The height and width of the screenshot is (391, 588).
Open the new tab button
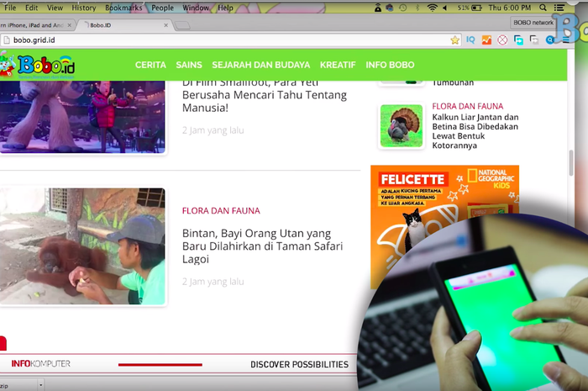182,25
